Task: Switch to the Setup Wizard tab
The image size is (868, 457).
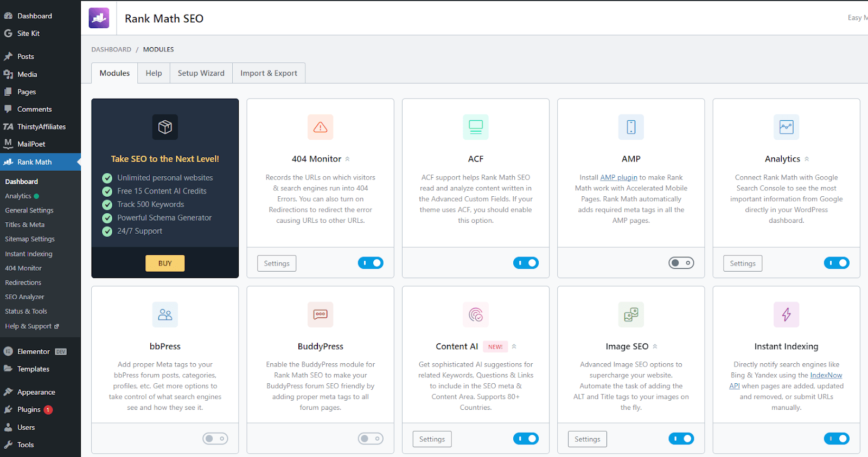Action: tap(201, 73)
